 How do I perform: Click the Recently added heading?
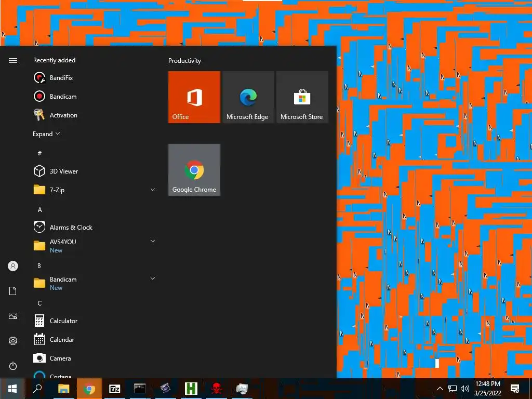pyautogui.click(x=54, y=60)
